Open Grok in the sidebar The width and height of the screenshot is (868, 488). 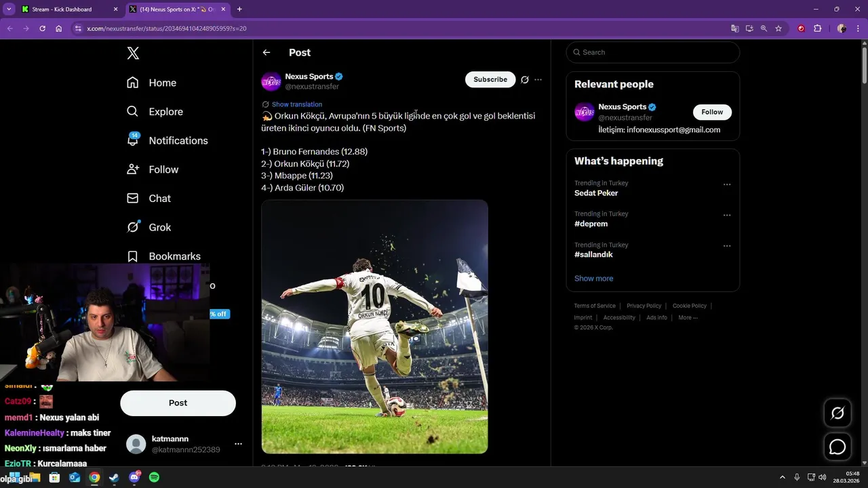click(149, 227)
